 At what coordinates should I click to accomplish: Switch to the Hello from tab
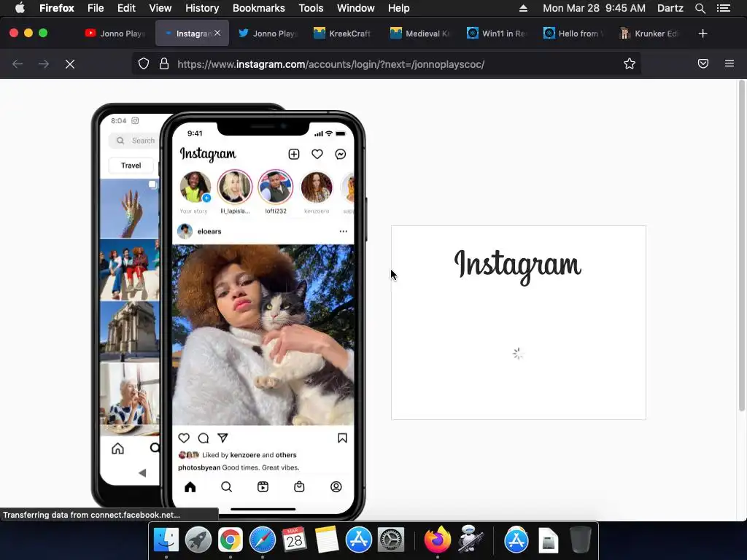pos(573,34)
